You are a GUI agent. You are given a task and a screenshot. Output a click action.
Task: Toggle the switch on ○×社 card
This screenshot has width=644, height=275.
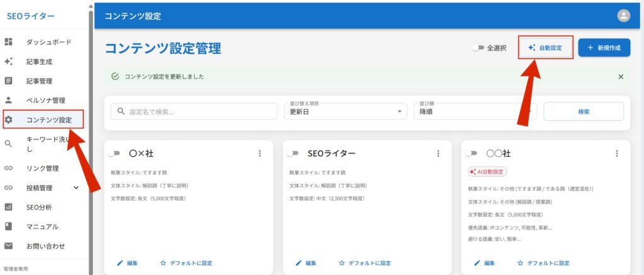[114, 153]
